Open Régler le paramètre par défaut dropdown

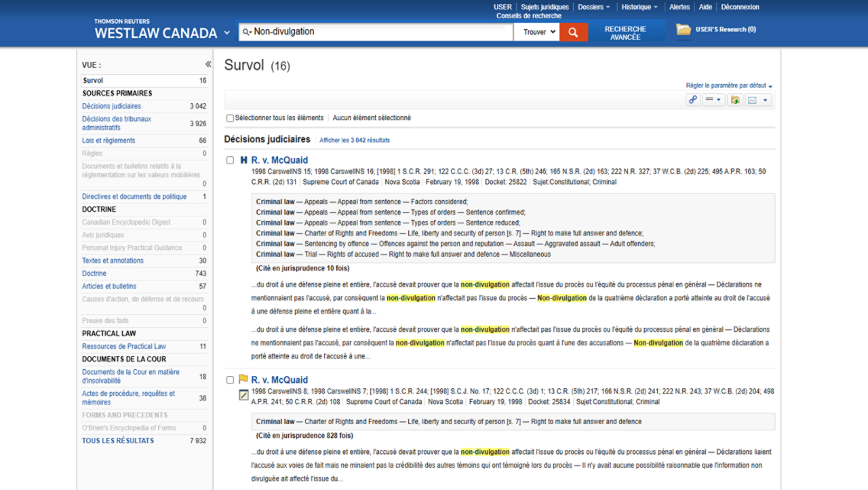coord(727,85)
